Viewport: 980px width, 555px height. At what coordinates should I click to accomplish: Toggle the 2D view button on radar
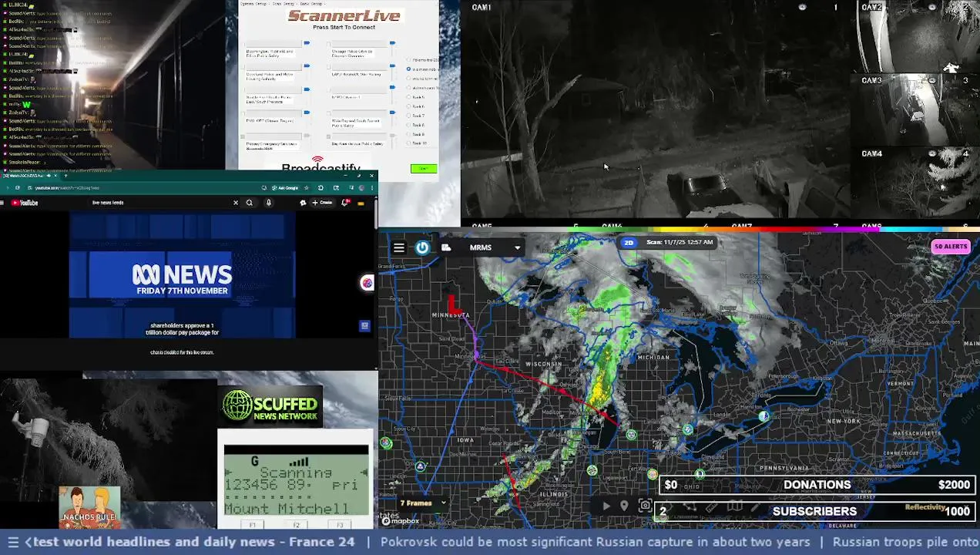629,243
